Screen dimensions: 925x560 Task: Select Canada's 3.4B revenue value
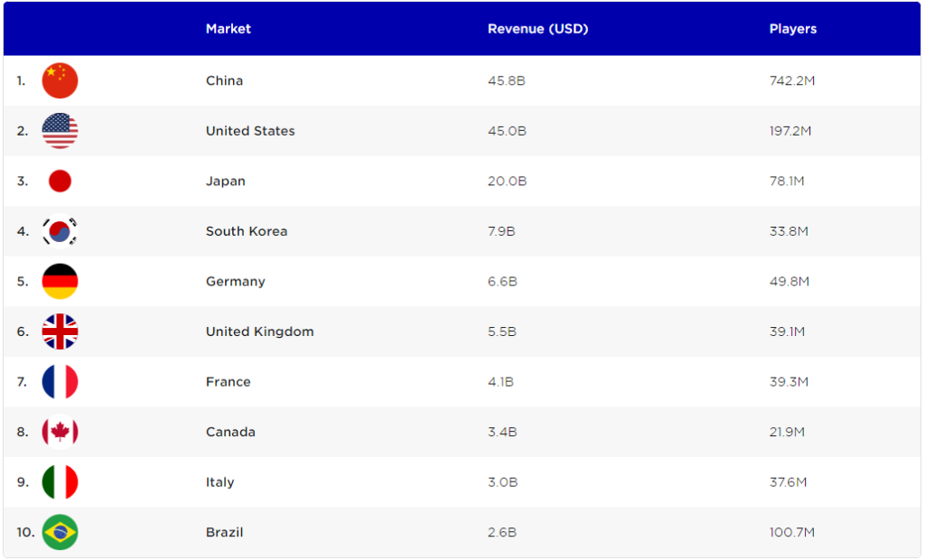point(502,432)
